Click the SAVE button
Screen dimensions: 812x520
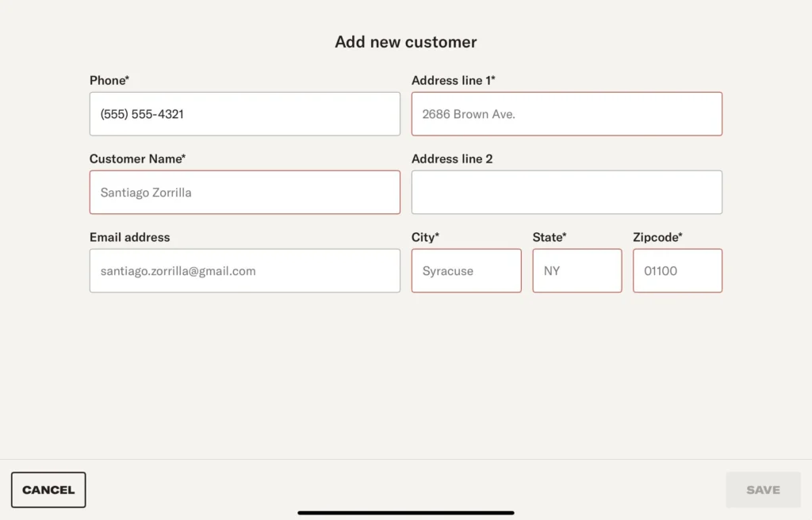pos(763,490)
